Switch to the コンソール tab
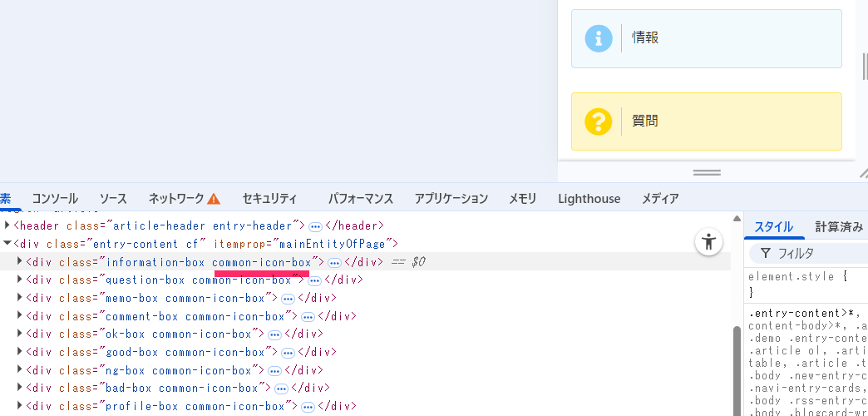The width and height of the screenshot is (868, 416). (55, 198)
